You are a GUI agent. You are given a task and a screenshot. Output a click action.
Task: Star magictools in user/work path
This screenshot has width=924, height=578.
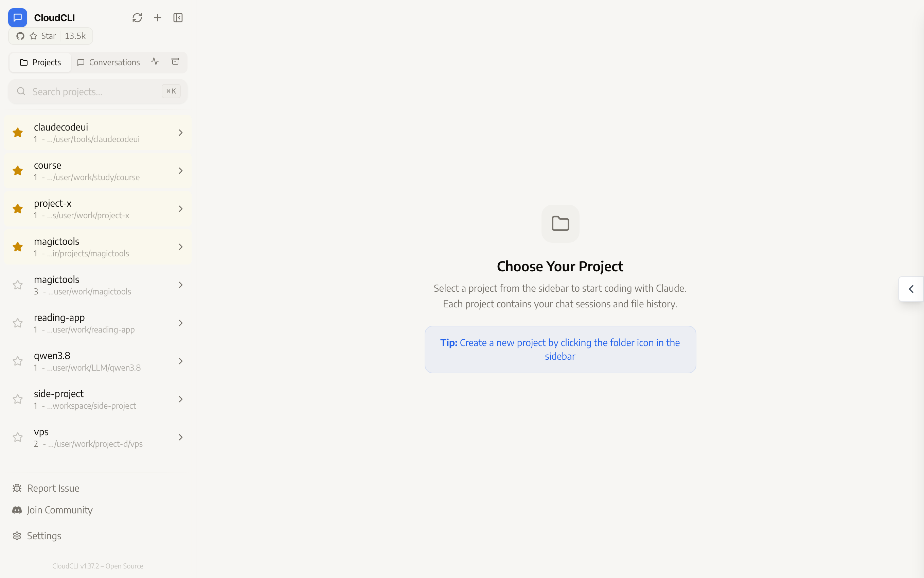click(18, 285)
